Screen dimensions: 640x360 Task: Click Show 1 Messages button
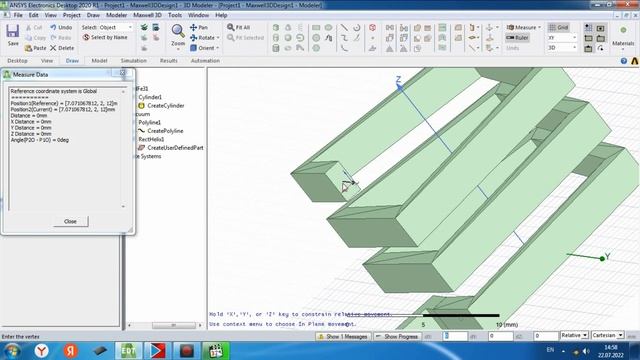344,336
